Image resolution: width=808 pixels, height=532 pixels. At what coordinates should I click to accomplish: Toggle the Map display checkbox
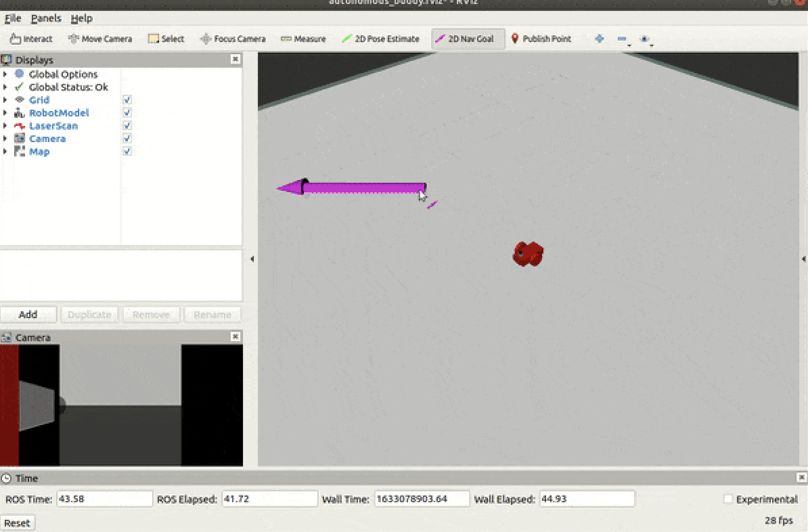click(x=127, y=151)
